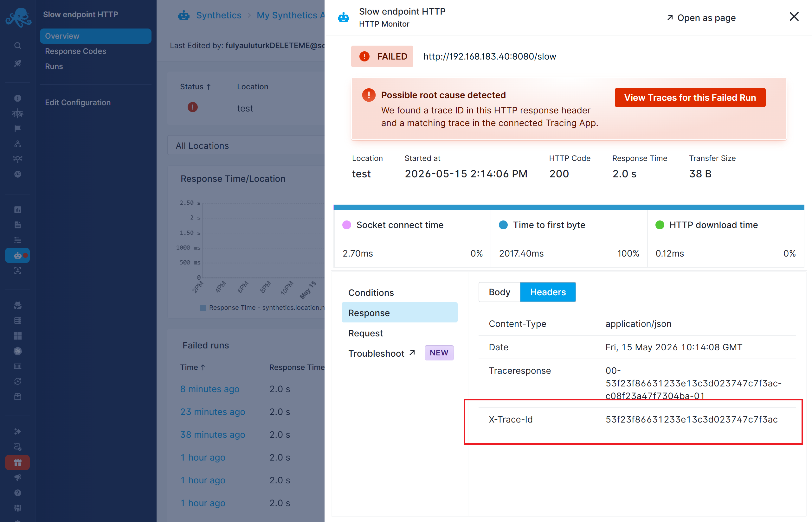Open run details as page

(x=701, y=18)
